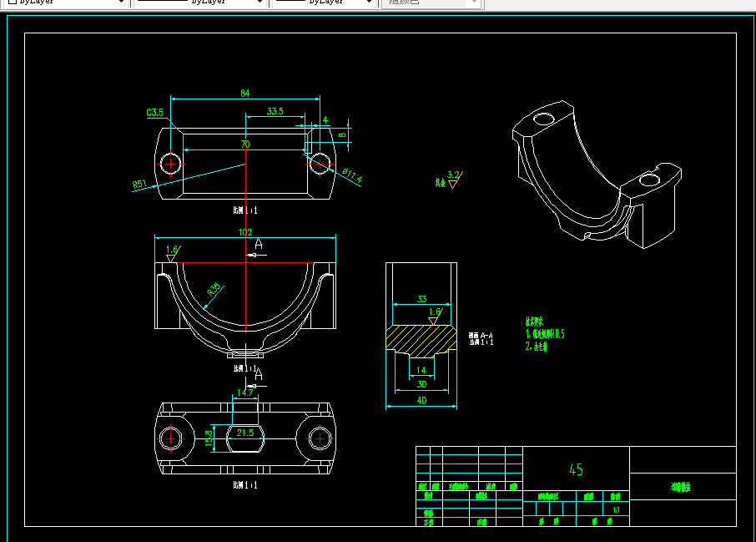Select the 14 dimension in section view
756x542 pixels.
[x=421, y=370]
